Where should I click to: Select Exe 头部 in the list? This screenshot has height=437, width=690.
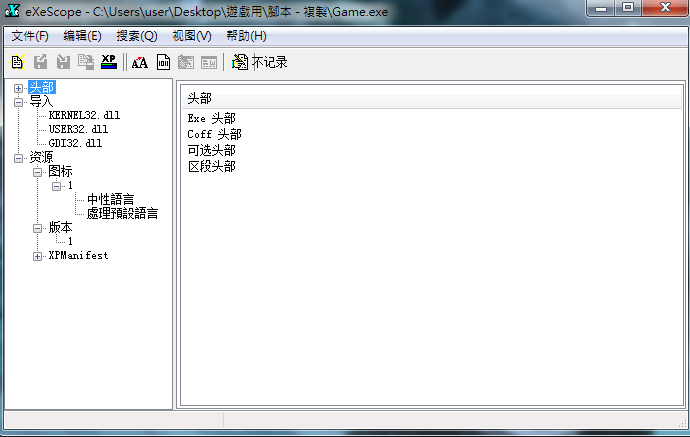pos(212,118)
